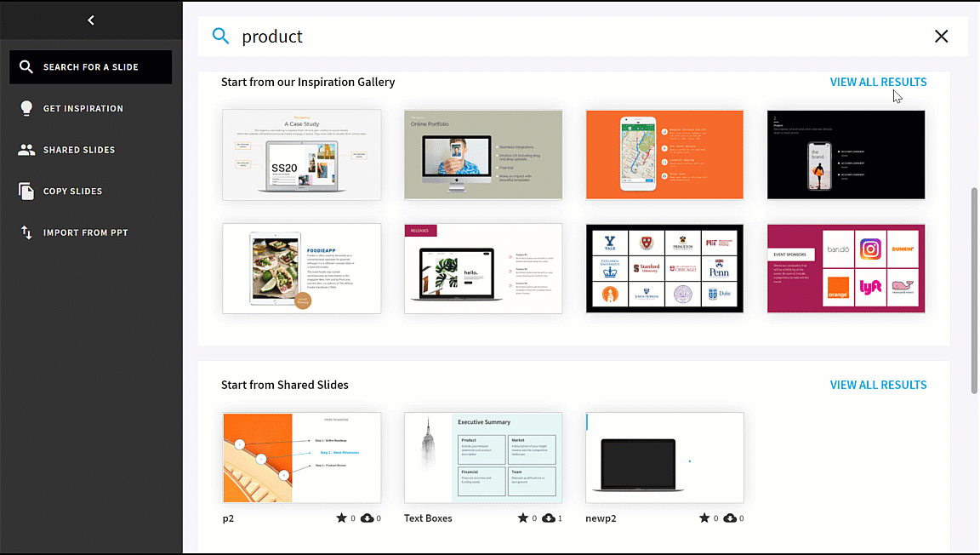Click the back chevron arrow in sidebar
The height and width of the screenshot is (555, 980).
(x=91, y=20)
